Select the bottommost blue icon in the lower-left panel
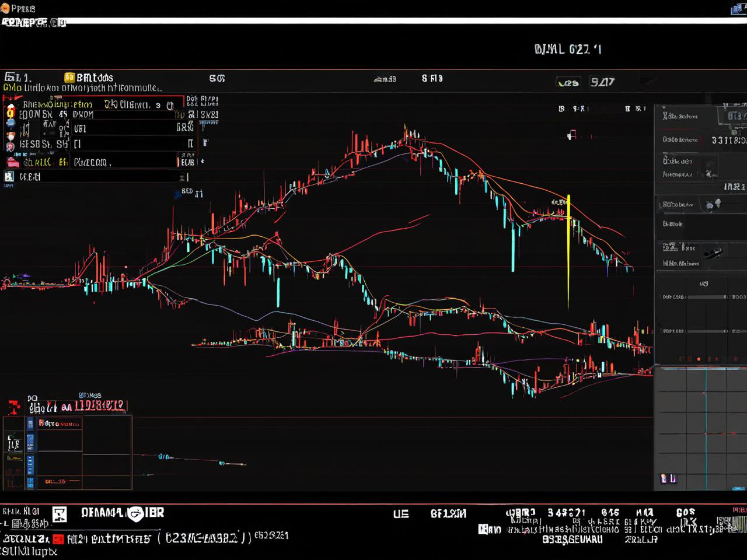 pos(30,482)
